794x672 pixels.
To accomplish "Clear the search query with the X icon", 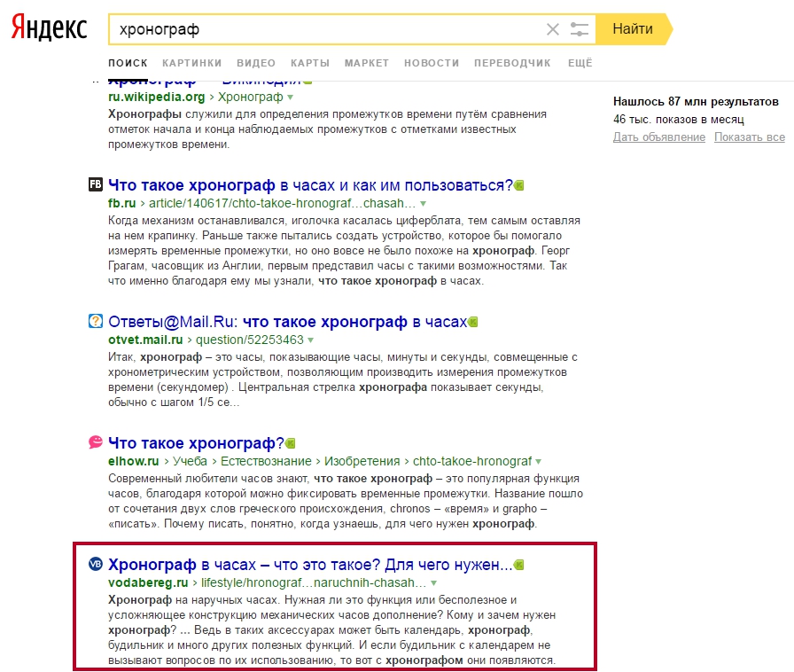I will (x=552, y=29).
